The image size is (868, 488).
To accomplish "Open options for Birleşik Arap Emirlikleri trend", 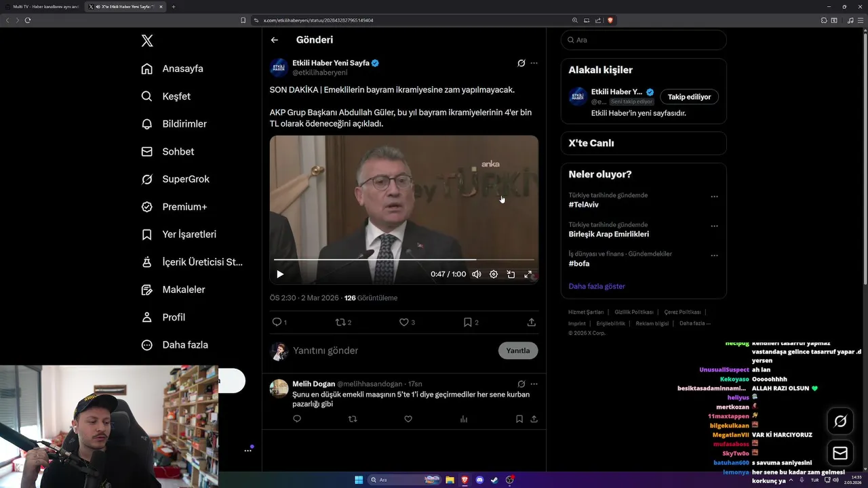I will 714,226.
